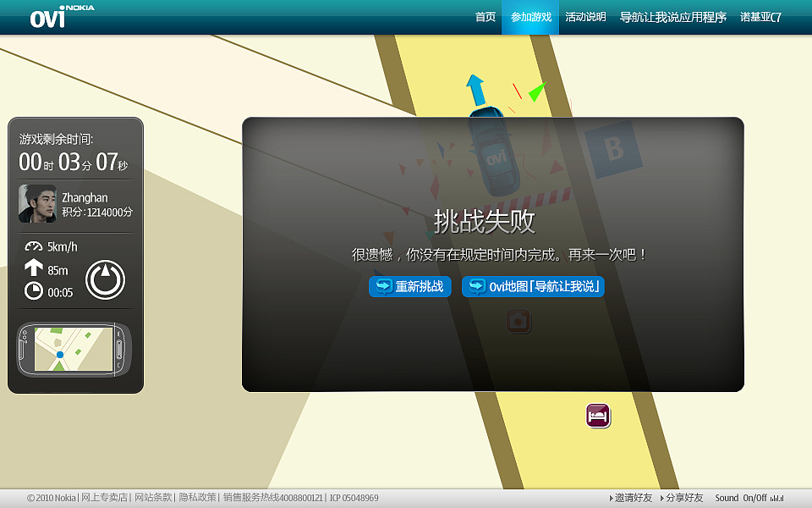Click the purple camera badge at the page bottom
812x508 pixels.
click(x=597, y=416)
